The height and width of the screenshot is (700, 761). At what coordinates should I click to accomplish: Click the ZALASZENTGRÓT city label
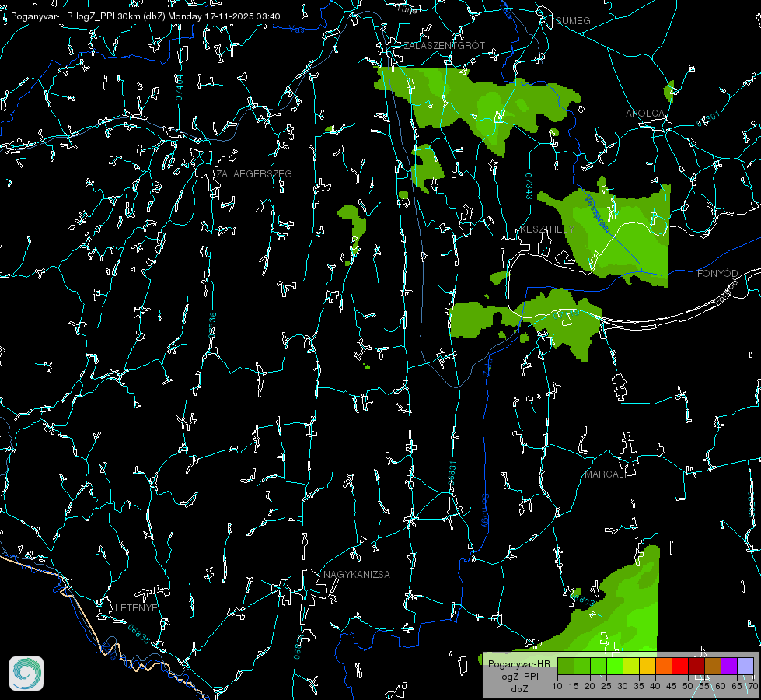pyautogui.click(x=444, y=46)
